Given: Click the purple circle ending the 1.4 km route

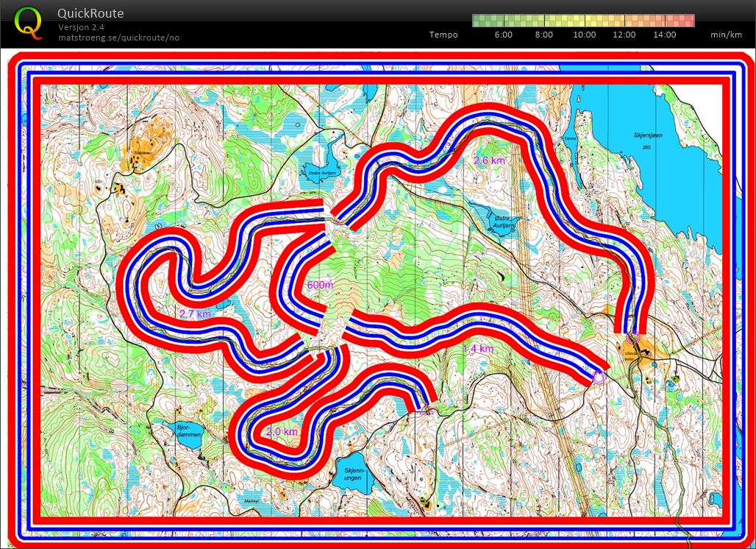Looking at the screenshot, I should point(598,378).
